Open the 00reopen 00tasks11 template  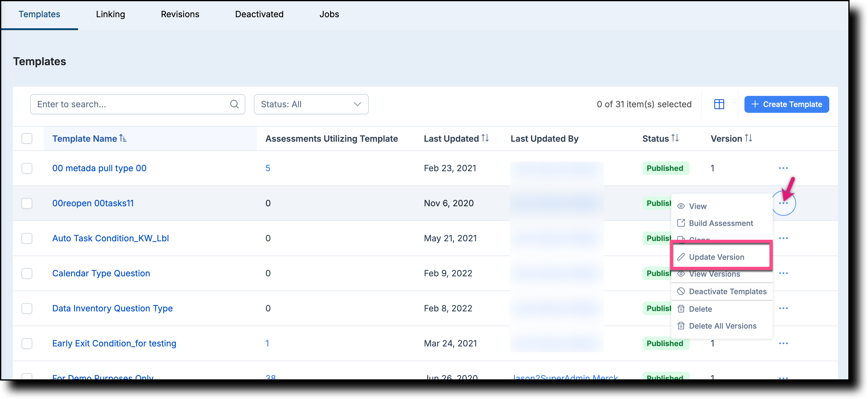[x=93, y=203]
